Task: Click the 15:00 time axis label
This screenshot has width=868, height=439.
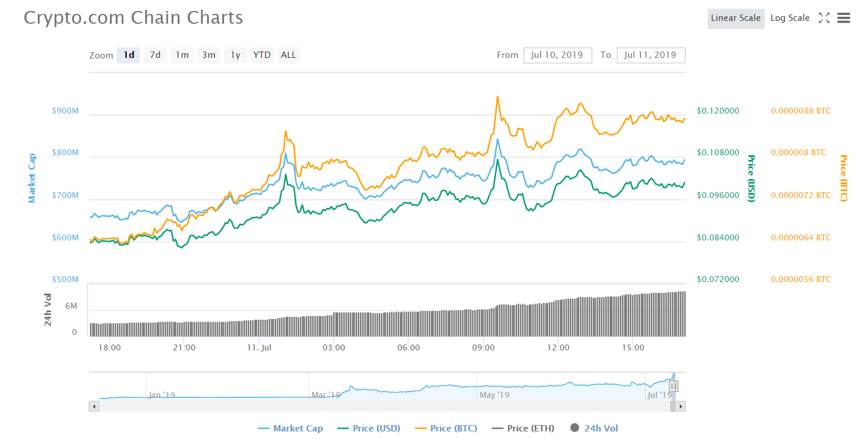Action: point(633,347)
